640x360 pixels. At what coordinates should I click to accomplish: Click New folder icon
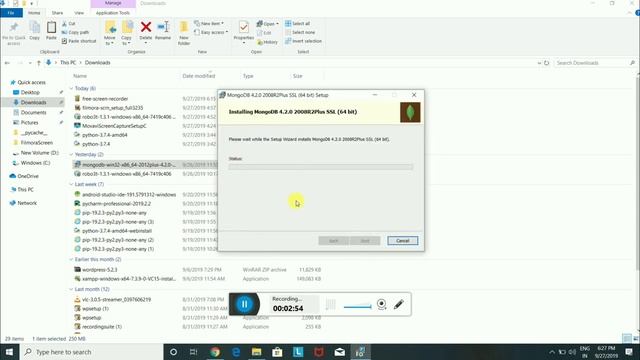point(184,28)
